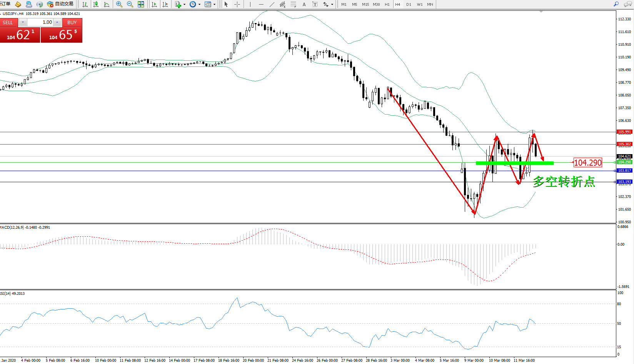Switch chart to bar chart display
634x364 pixels.
[x=85, y=4]
